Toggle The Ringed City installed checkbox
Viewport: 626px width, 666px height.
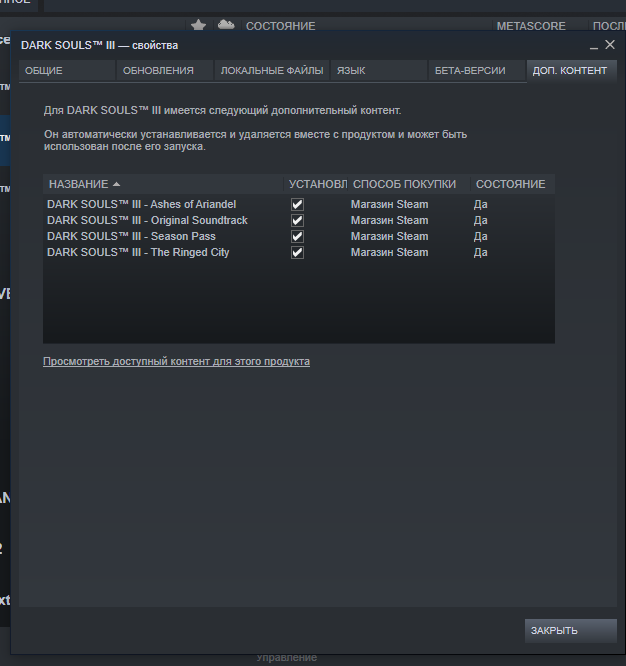297,253
